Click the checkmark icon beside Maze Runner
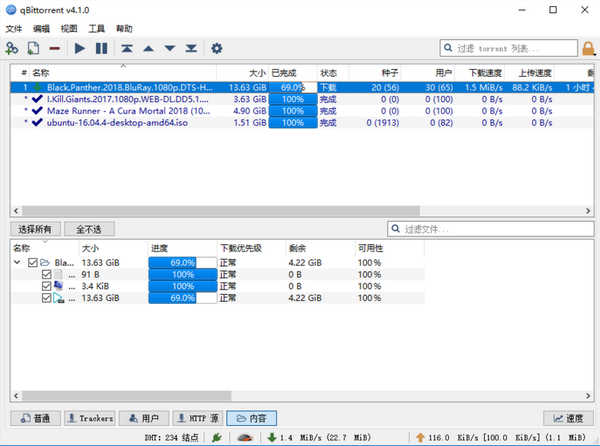The image size is (600, 446). coord(37,111)
